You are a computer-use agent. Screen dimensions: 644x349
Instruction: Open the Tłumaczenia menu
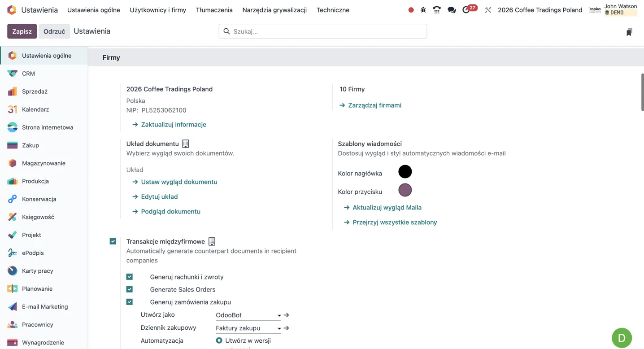click(214, 10)
